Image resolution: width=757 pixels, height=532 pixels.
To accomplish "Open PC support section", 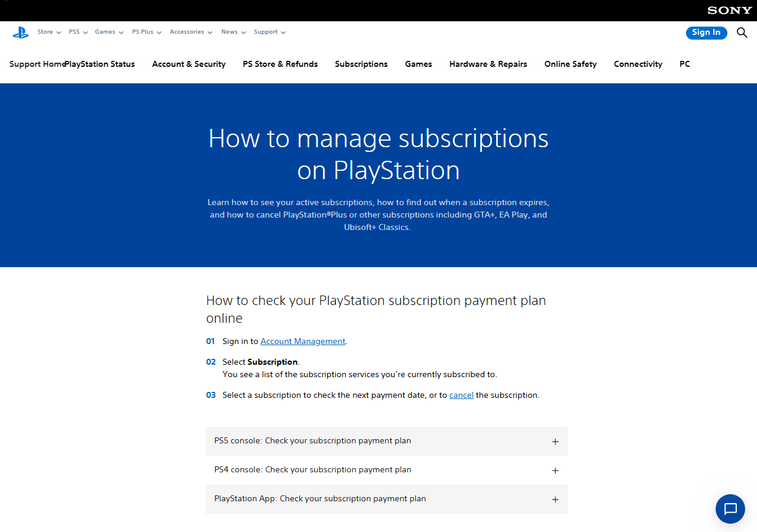I will click(x=685, y=64).
